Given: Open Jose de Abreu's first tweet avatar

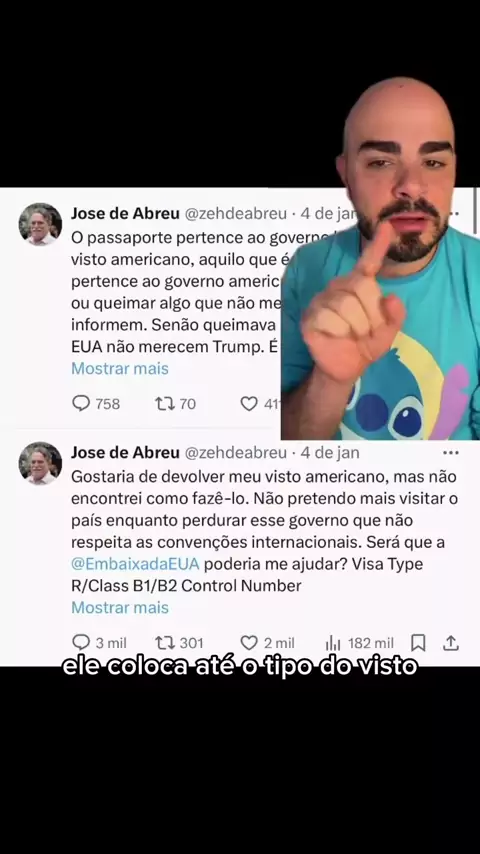Looking at the screenshot, I should (40, 224).
